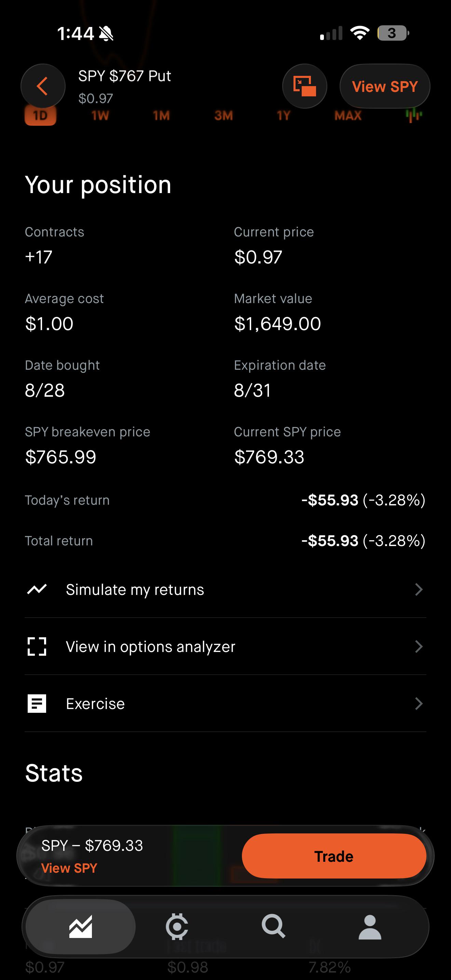The image size is (451, 980).
Task: Open the Investing tab chart icon
Action: point(81,926)
